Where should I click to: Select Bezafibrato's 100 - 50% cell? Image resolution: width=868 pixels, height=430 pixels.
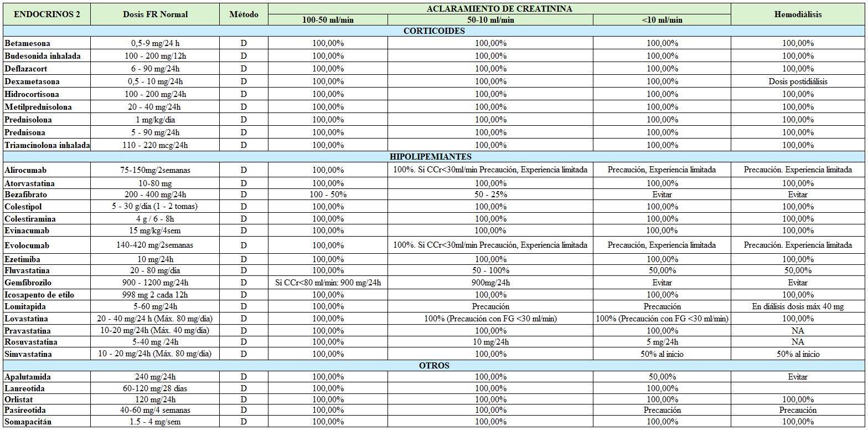click(x=328, y=194)
